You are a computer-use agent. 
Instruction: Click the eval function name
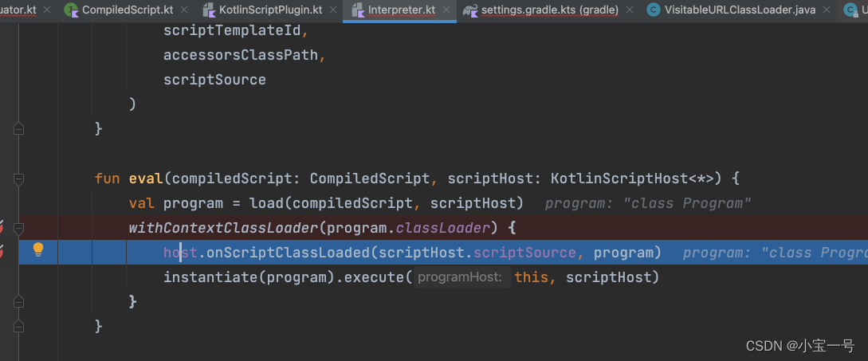[x=146, y=179]
